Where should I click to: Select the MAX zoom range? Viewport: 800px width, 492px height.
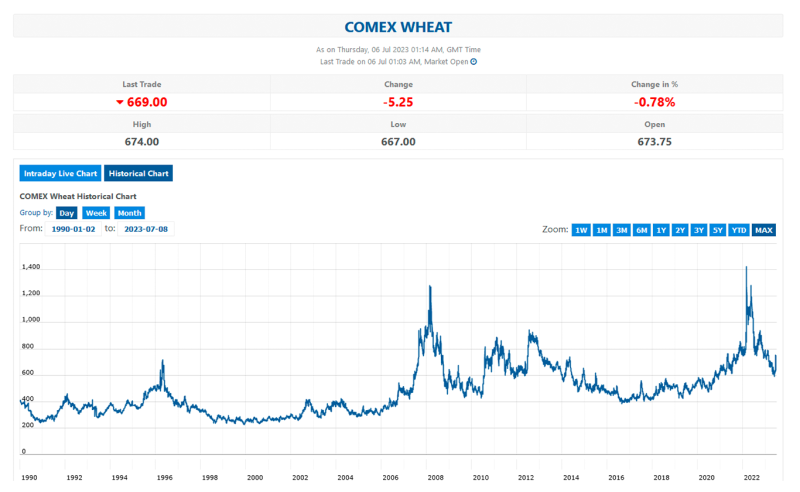click(x=764, y=230)
